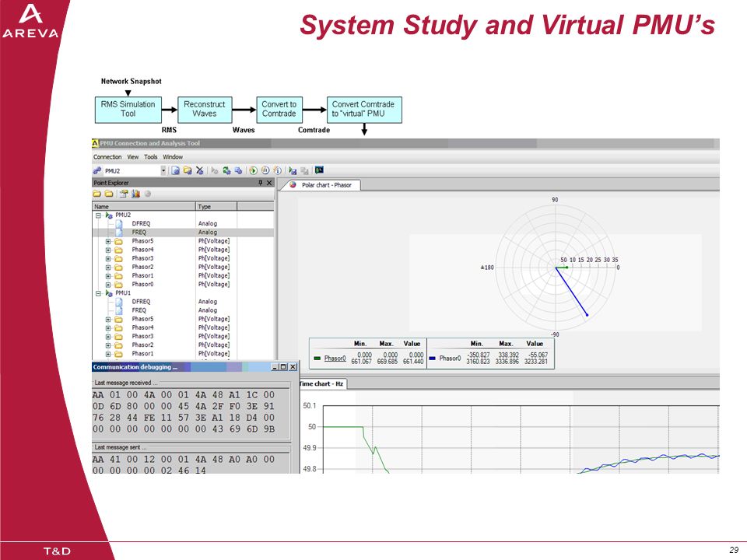
Task: Click the grey circle icon in Point Explorer toolbar
Action: coord(148,194)
